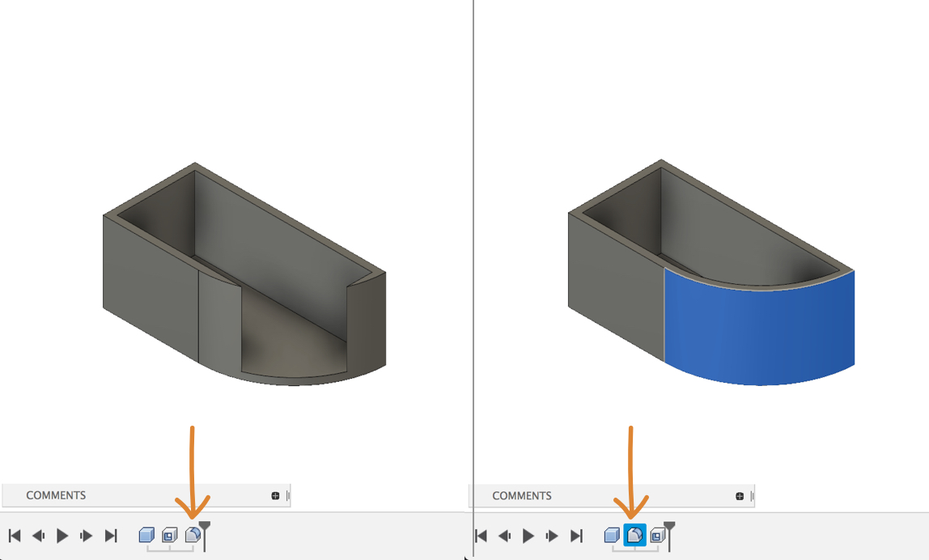
Task: Click the right COMMENTS panel divider handle
Action: point(753,496)
